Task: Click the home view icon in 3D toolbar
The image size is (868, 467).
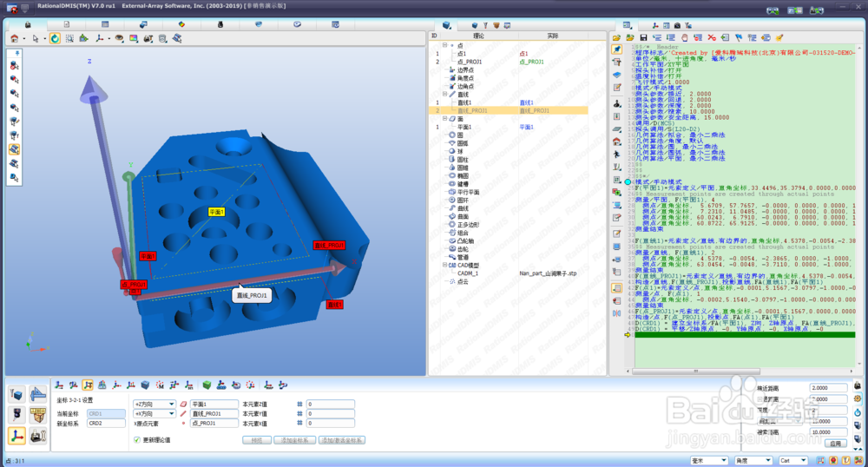Action: point(15,39)
